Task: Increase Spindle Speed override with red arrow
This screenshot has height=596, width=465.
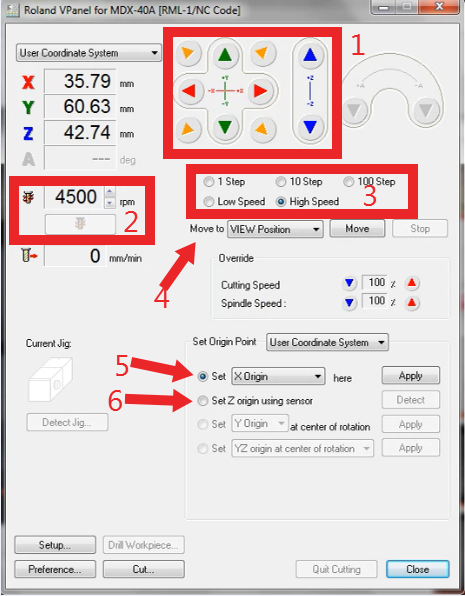Action: pyautogui.click(x=412, y=303)
